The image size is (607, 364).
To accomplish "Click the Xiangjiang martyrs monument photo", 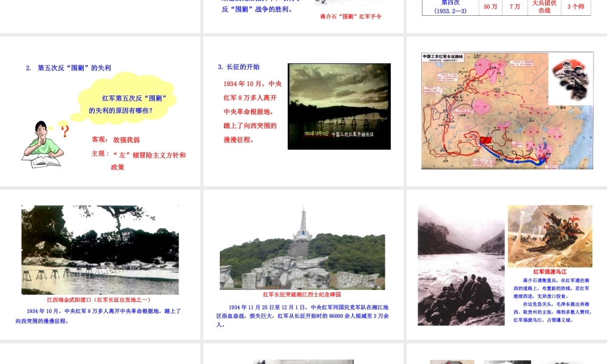I will pyautogui.click(x=302, y=249).
